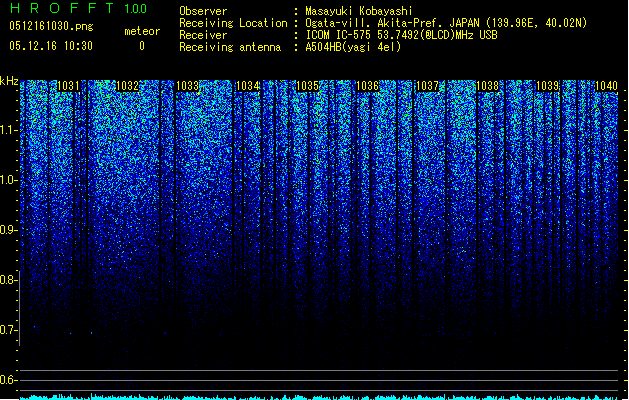
Task: Select receiver ICOM IC-575 53.7492 MHz text
Action: 402,35
